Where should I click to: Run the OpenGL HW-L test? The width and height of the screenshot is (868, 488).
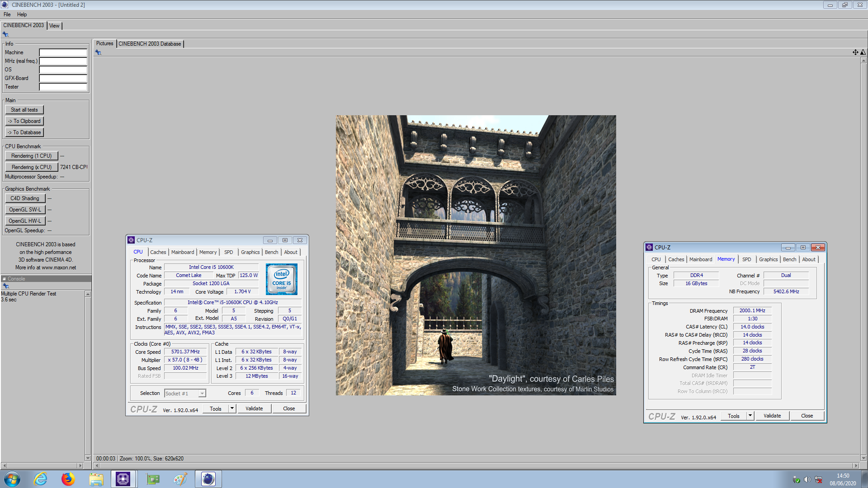click(25, 221)
